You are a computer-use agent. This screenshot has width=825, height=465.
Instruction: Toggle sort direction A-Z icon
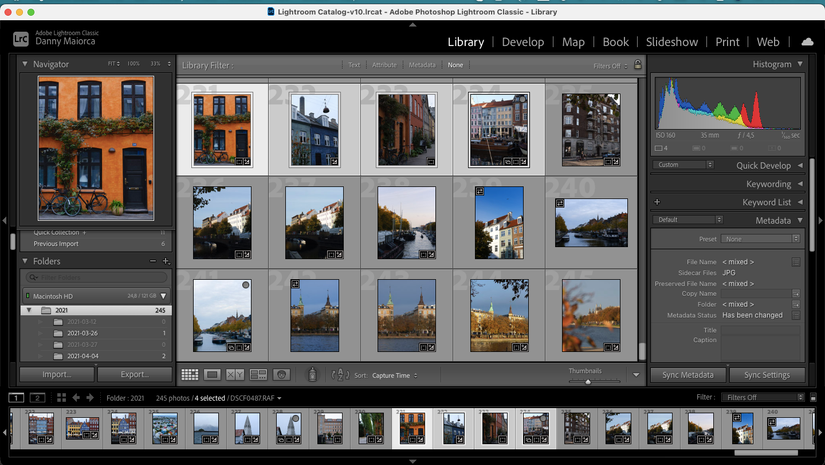[340, 375]
